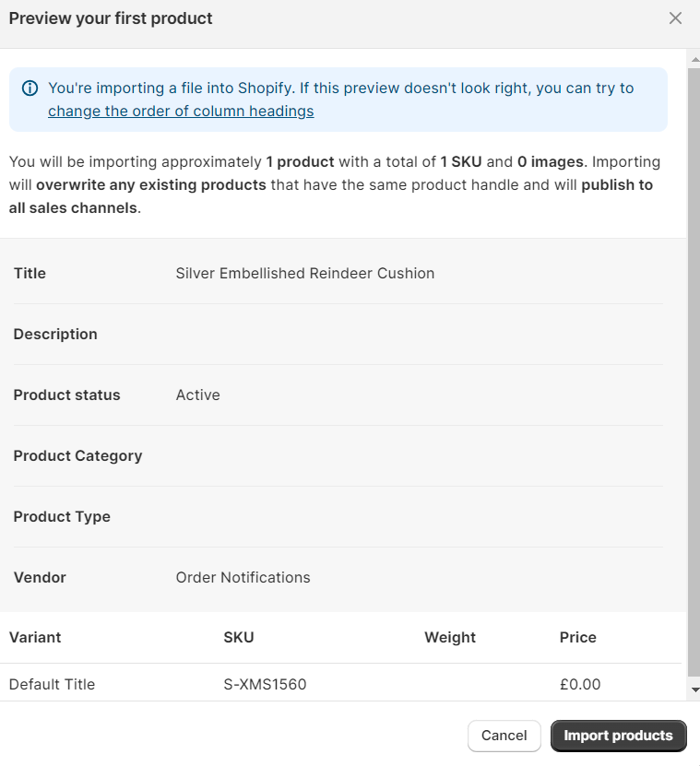Click the SKU column header
This screenshot has height=766, width=700.
239,637
